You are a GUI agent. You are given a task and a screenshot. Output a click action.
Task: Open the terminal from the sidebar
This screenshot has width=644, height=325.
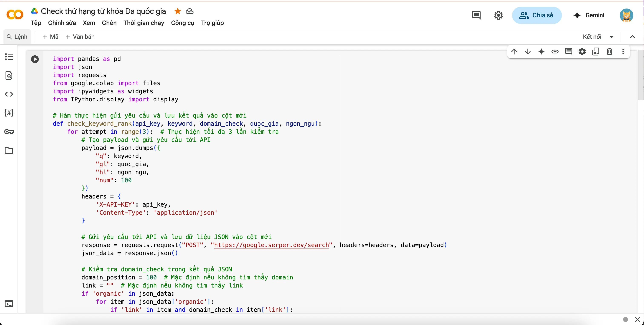9,304
